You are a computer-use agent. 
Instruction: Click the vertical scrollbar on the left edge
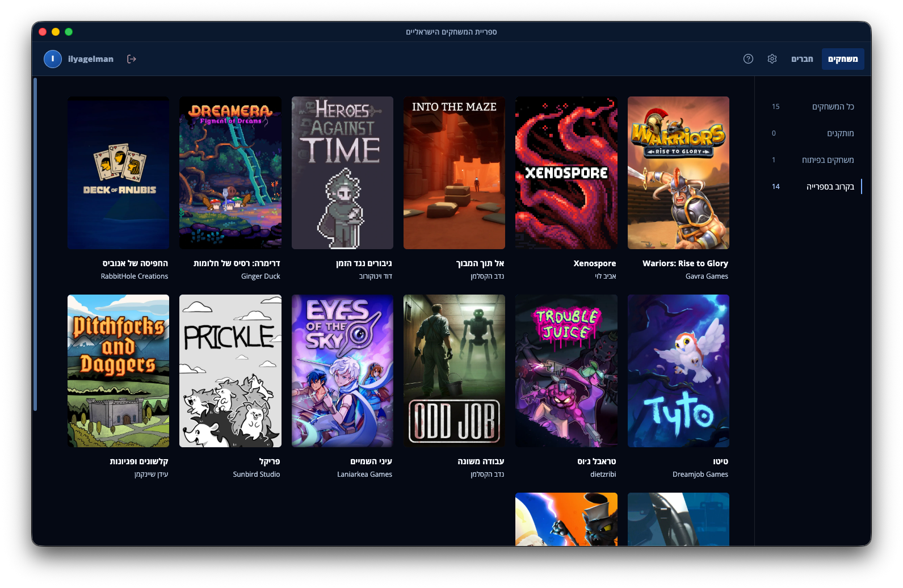35,245
